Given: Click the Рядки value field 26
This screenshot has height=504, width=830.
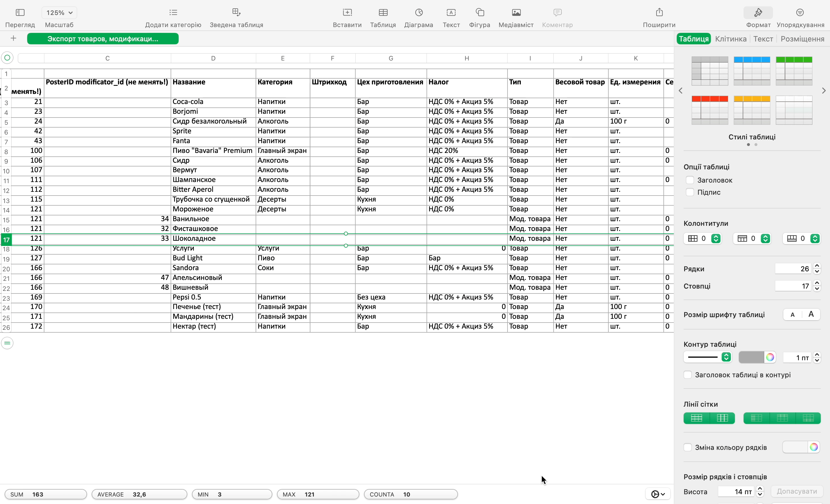Looking at the screenshot, I should 793,269.
